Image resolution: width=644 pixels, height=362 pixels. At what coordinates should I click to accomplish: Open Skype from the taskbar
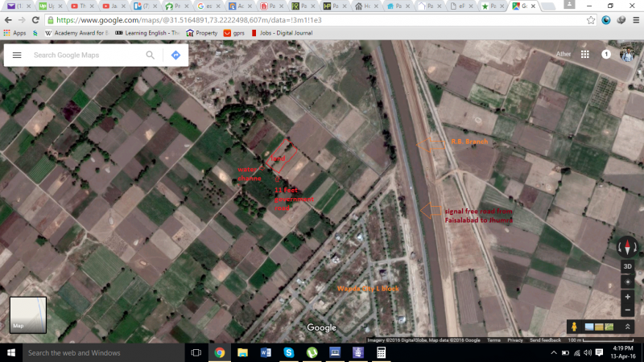[x=289, y=352]
